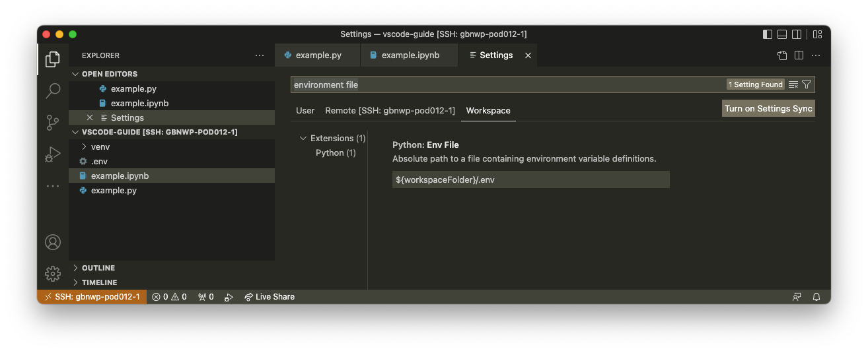Open Explorer views and more actions menu
The width and height of the screenshot is (868, 353).
[260, 55]
